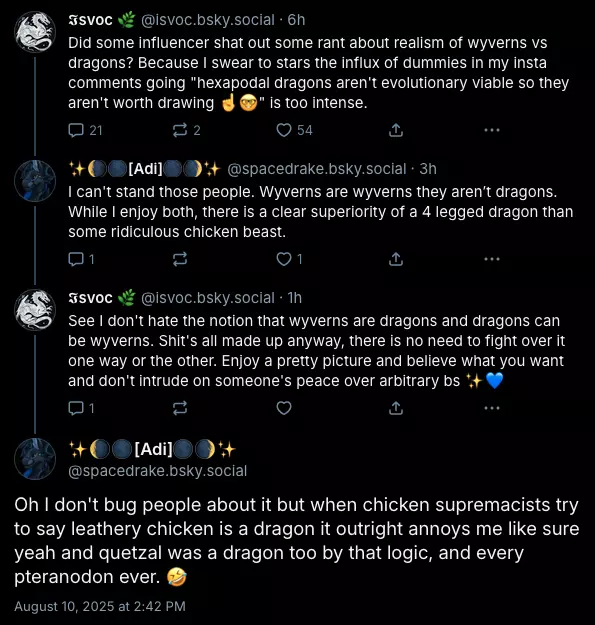
Task: Share Isvoc's post about hexapodal dragons
Action: coord(396,130)
